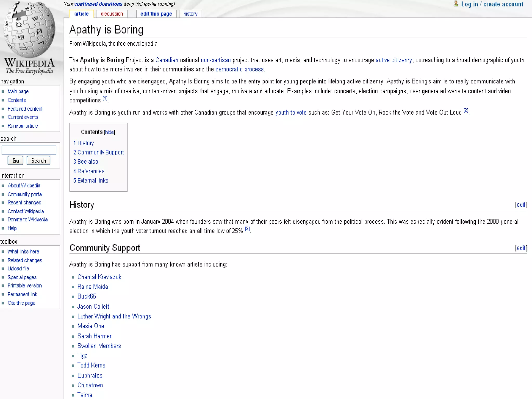Open the Recent changes sidebar link
The image size is (532, 399).
coord(24,203)
